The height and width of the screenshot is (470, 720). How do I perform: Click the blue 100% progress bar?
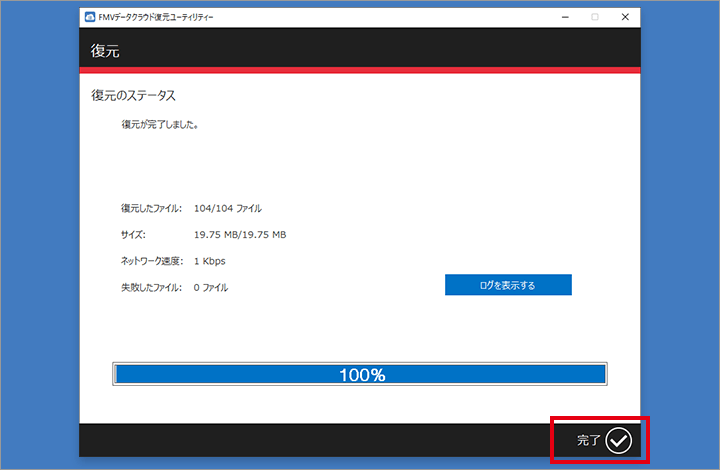coord(360,375)
